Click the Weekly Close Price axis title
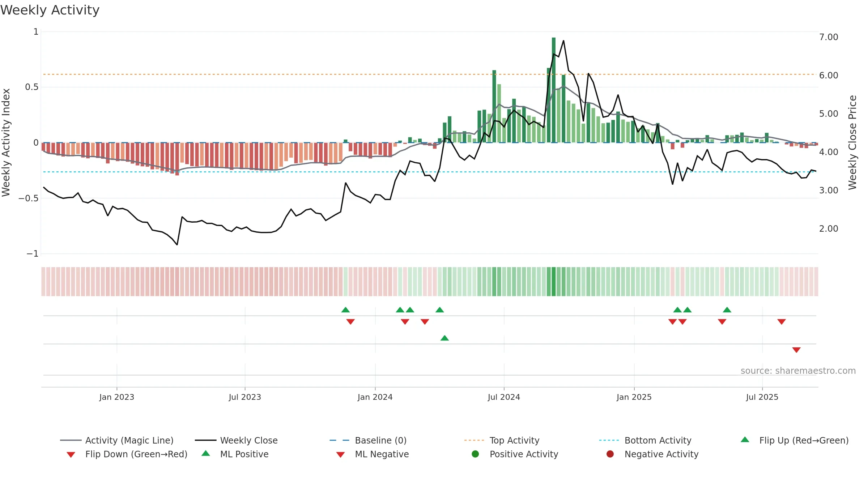This screenshot has width=868, height=488. [852, 142]
